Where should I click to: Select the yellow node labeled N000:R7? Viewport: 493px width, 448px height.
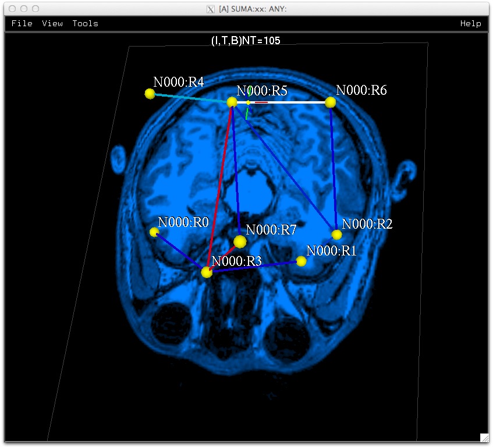(x=240, y=241)
